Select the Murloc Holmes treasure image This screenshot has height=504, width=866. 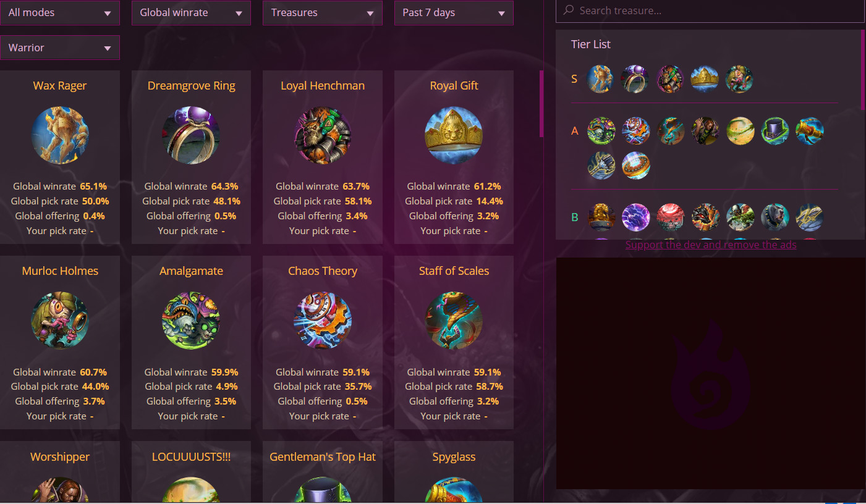[60, 321]
